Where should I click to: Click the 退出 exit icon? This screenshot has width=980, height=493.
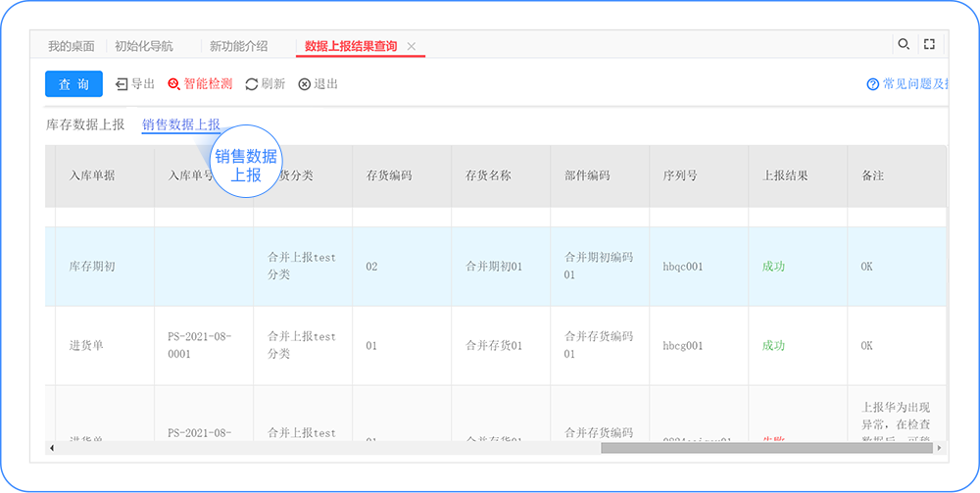point(305,84)
